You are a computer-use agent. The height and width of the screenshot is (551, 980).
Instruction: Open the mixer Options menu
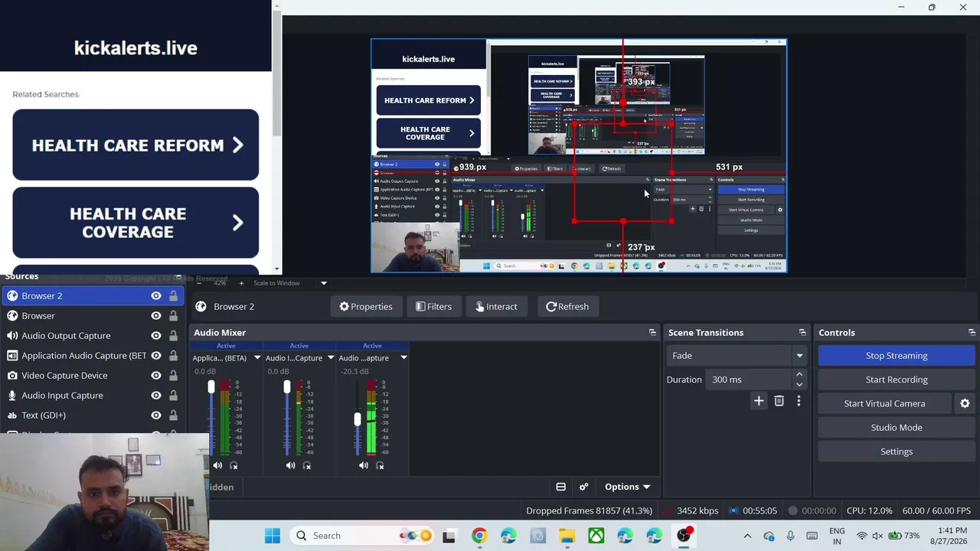627,487
